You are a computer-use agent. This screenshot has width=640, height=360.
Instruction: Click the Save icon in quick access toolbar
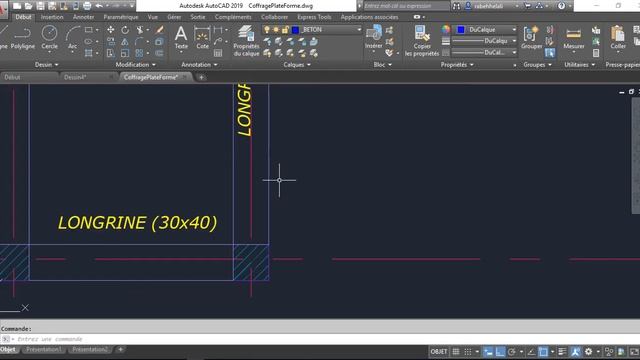(x=40, y=6)
